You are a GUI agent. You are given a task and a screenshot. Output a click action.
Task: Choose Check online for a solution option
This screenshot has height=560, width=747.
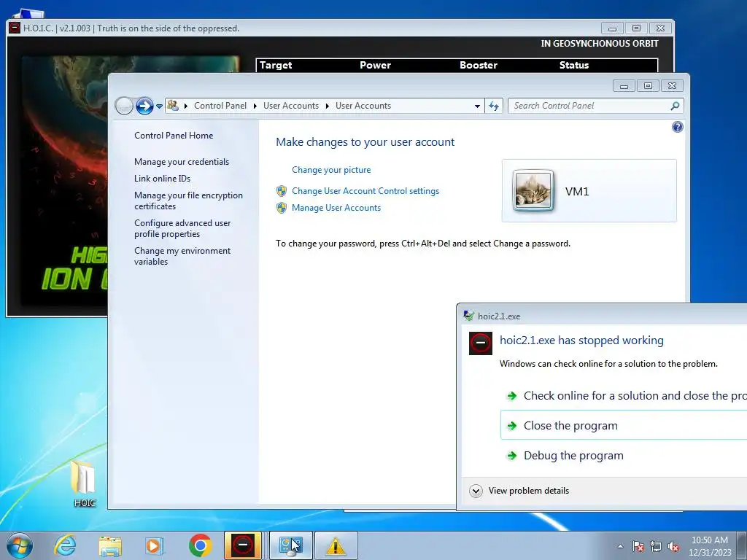tap(624, 396)
